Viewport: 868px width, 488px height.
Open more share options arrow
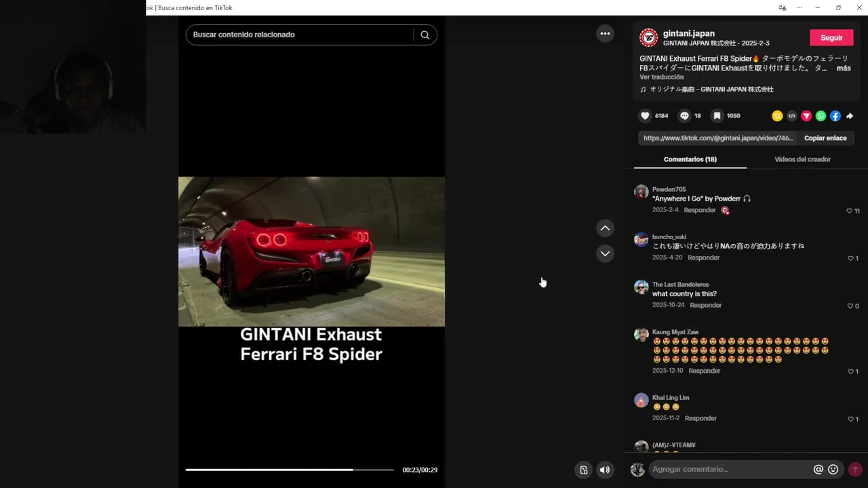pos(850,116)
